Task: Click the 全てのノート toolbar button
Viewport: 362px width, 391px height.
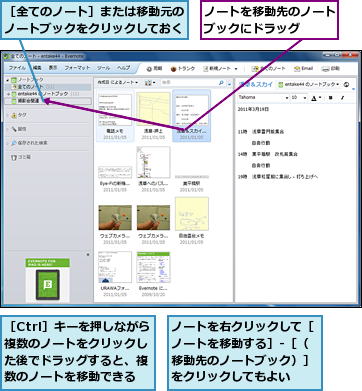Action: click(x=269, y=69)
